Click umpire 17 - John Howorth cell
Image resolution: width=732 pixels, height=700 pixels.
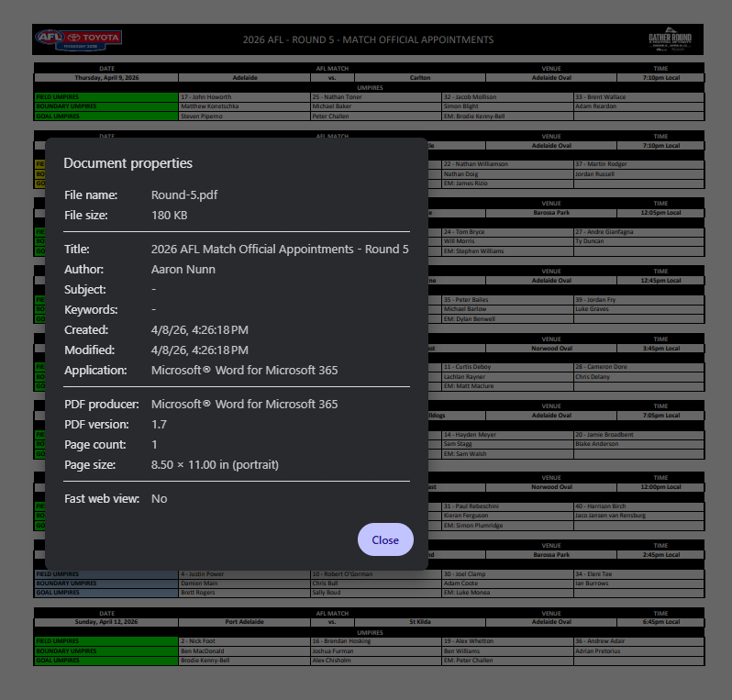(206, 96)
